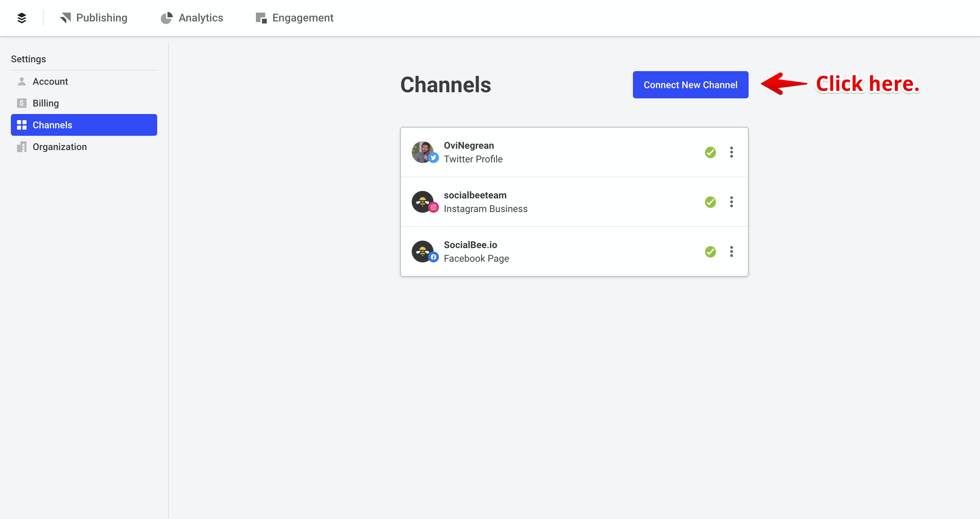
Task: Click the Account person icon
Action: (x=22, y=81)
